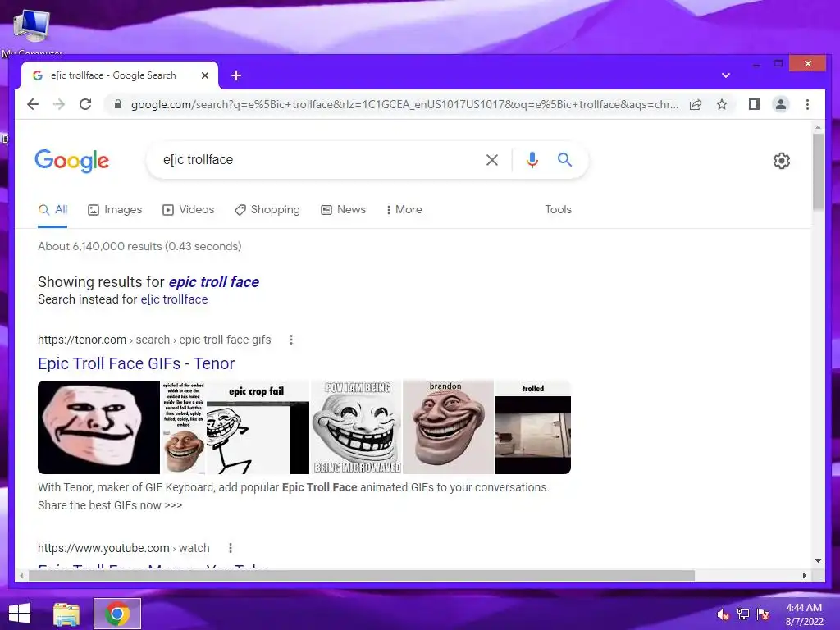Open Epic Troll Face GIFs - Tenor
Screen dimensions: 840x630
(x=136, y=363)
